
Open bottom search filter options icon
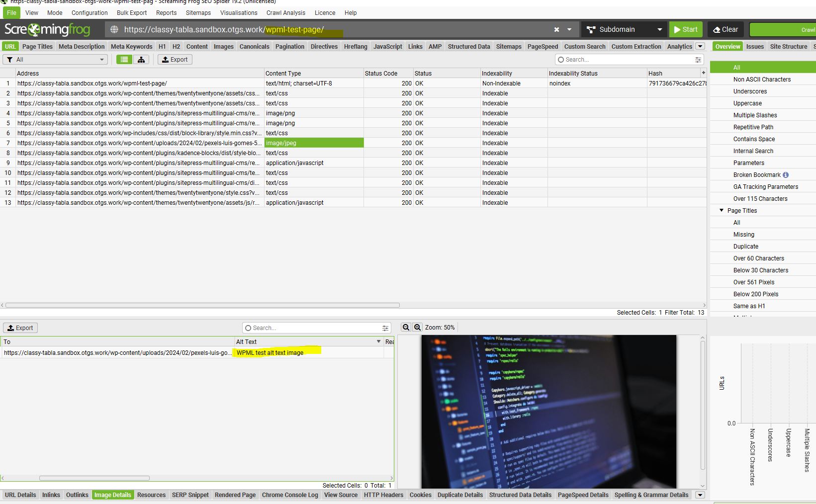click(385, 328)
